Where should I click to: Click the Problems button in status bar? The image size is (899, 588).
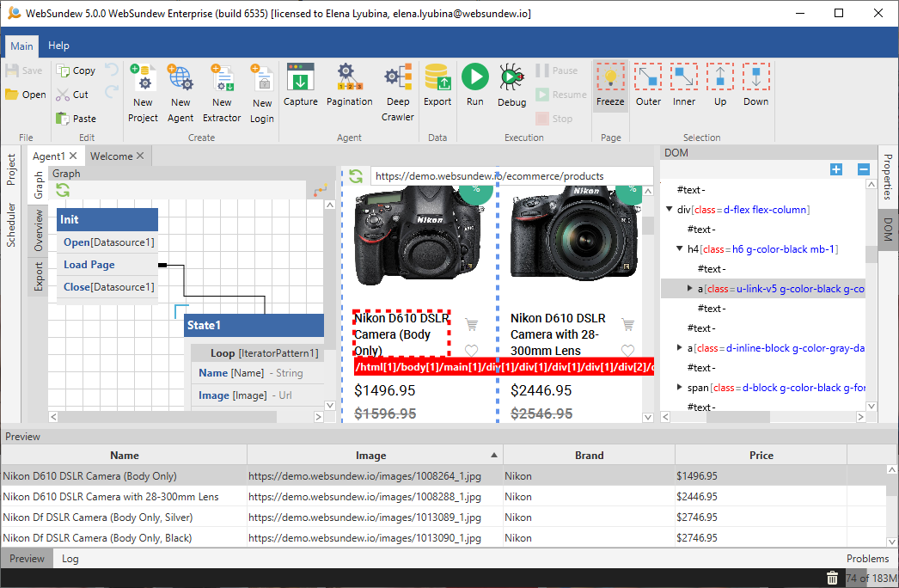[x=867, y=559]
